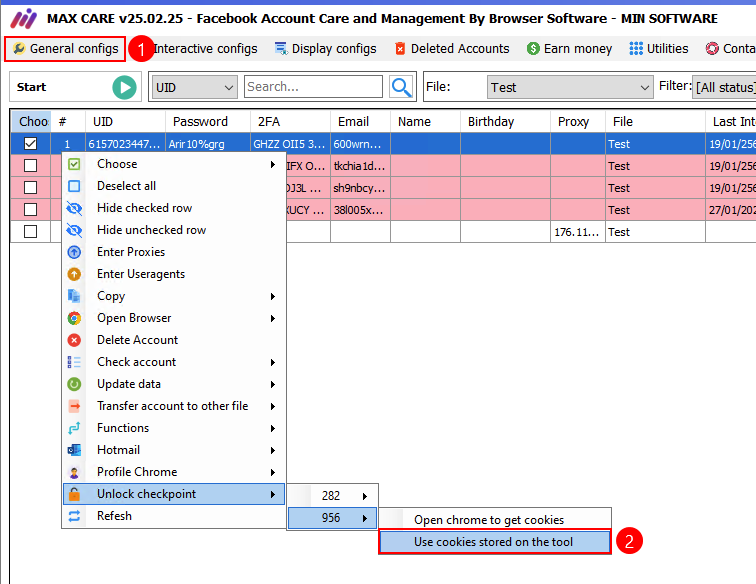Open the Filter All status dropdown

pyautogui.click(x=724, y=87)
